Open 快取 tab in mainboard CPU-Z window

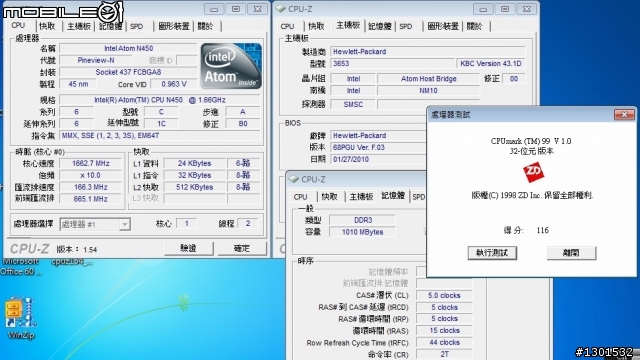[316, 26]
